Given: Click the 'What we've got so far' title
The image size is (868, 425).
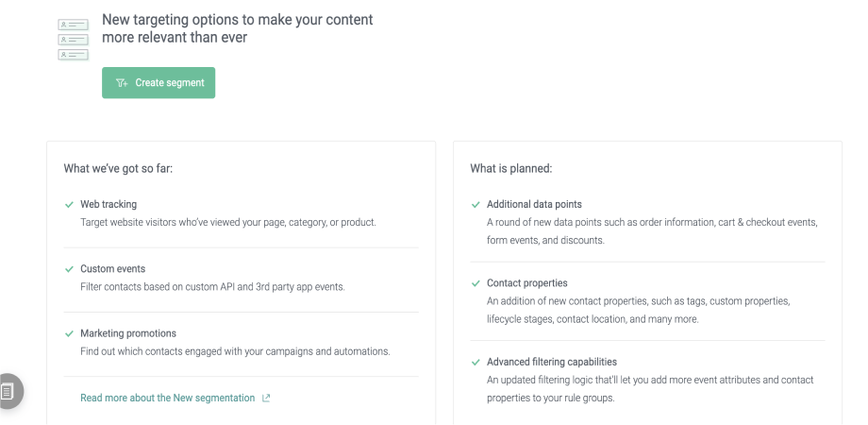Looking at the screenshot, I should (x=118, y=169).
